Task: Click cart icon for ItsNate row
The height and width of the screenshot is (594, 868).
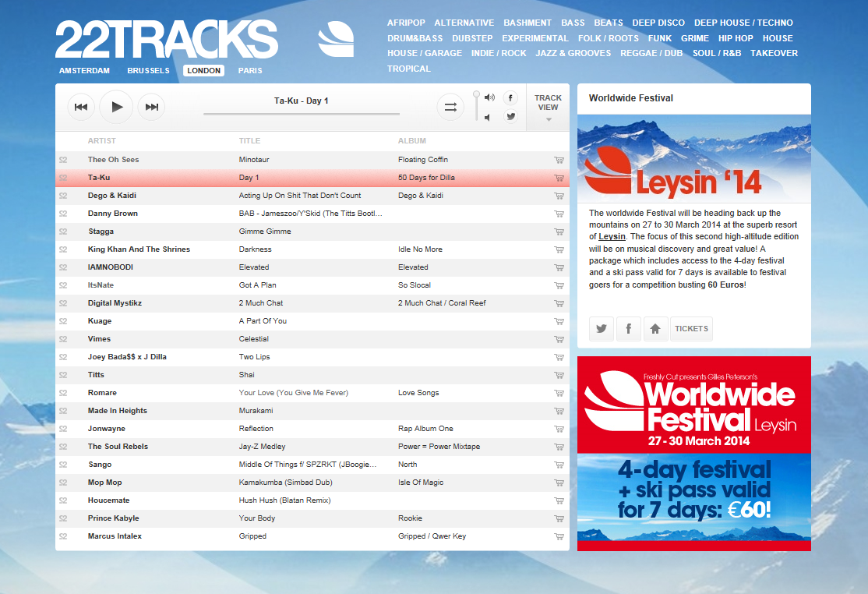Action: point(559,285)
